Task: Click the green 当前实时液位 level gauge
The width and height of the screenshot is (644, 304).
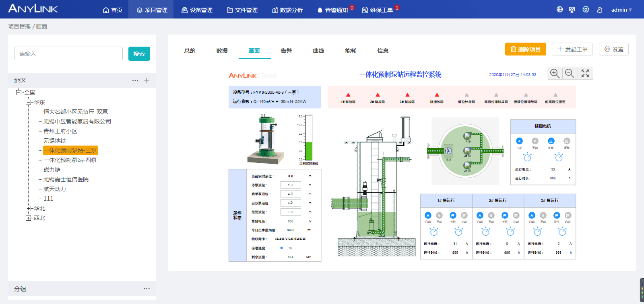Action: point(309,138)
